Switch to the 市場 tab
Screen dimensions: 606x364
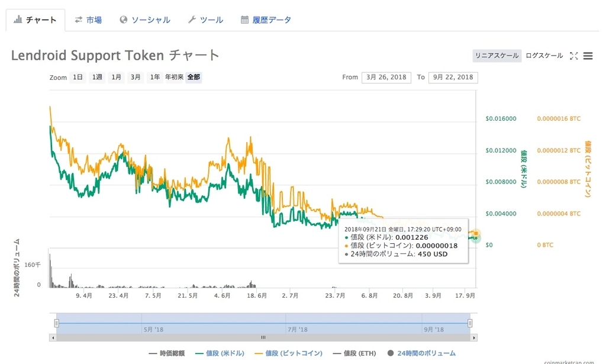point(89,20)
